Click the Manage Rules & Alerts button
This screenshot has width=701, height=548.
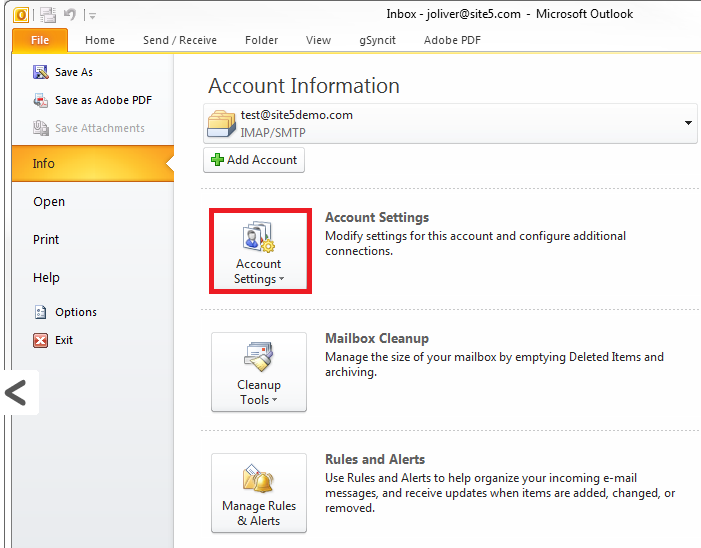point(258,493)
